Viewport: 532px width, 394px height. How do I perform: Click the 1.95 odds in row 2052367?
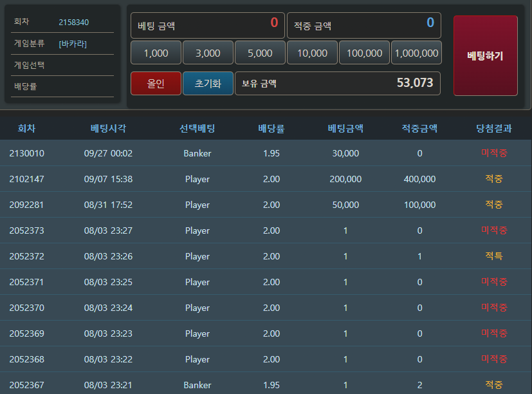(x=271, y=385)
